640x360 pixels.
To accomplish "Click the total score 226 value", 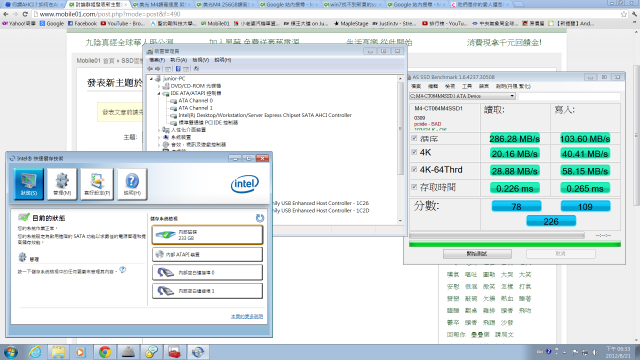I will pyautogui.click(x=551, y=221).
